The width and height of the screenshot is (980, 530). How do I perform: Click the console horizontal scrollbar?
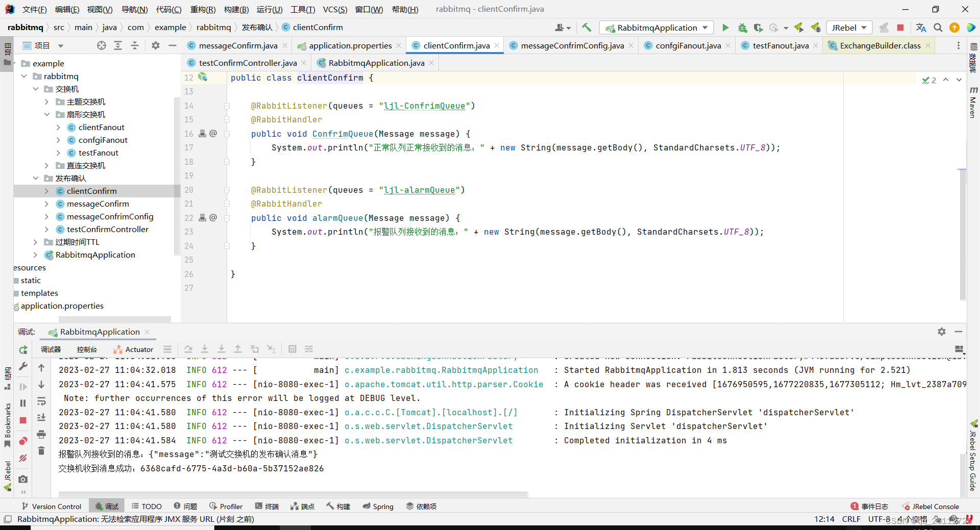click(x=293, y=494)
